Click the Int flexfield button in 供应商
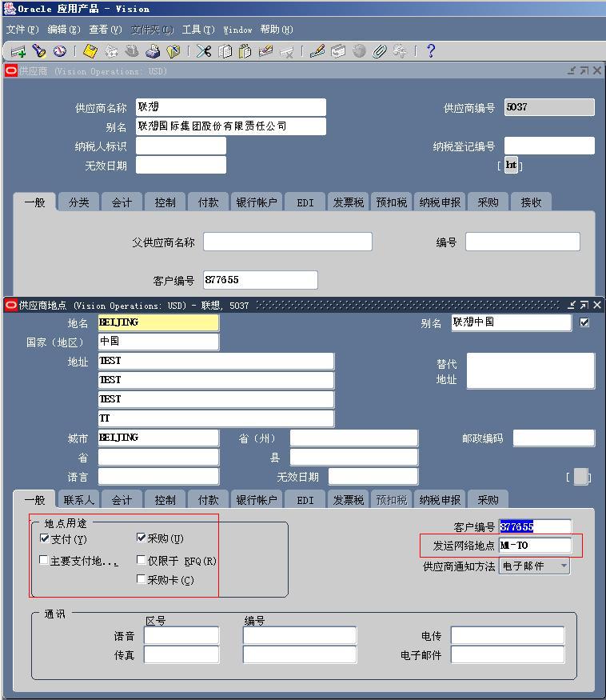Screen dimensions: 606x700 click(x=511, y=165)
